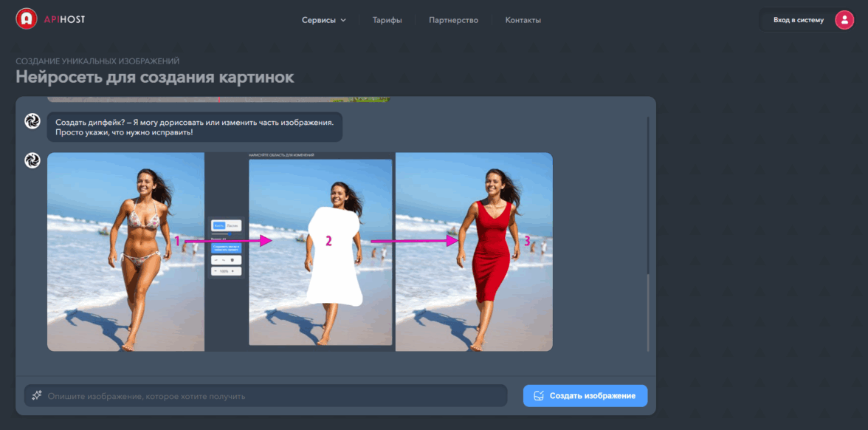Click the chevron arrow next to Сервисы
868x430 pixels.
pyautogui.click(x=343, y=20)
